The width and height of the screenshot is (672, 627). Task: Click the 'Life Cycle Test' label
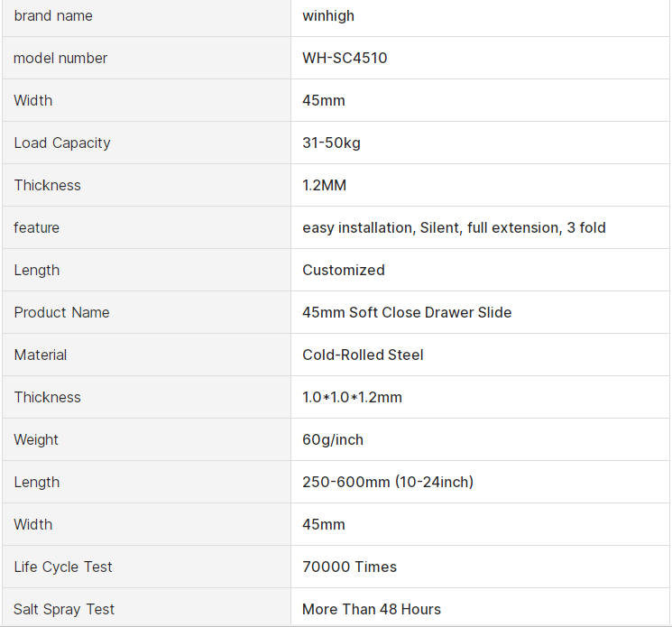tap(63, 567)
